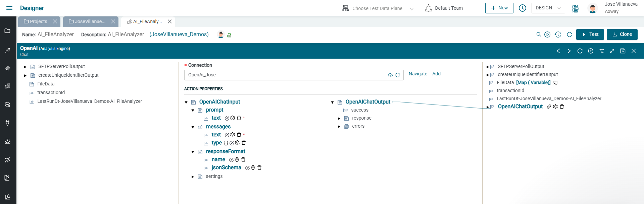Expand the errors node
Screen dimensions: 644x204
pyautogui.click(x=339, y=126)
